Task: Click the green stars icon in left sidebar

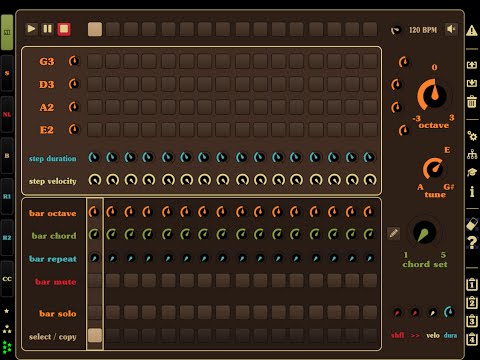Action: pos(7,347)
